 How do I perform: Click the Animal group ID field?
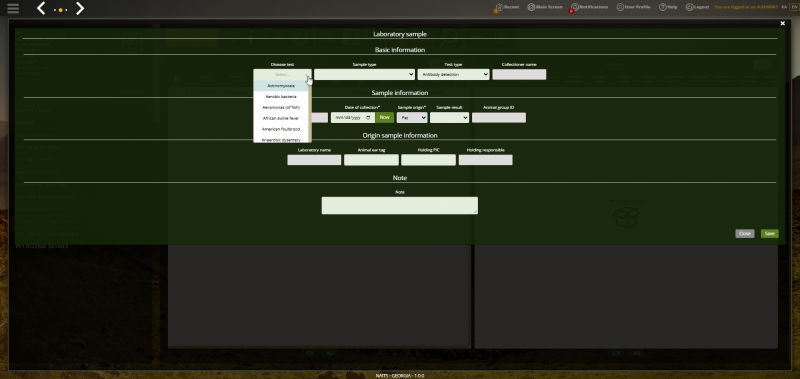point(498,117)
